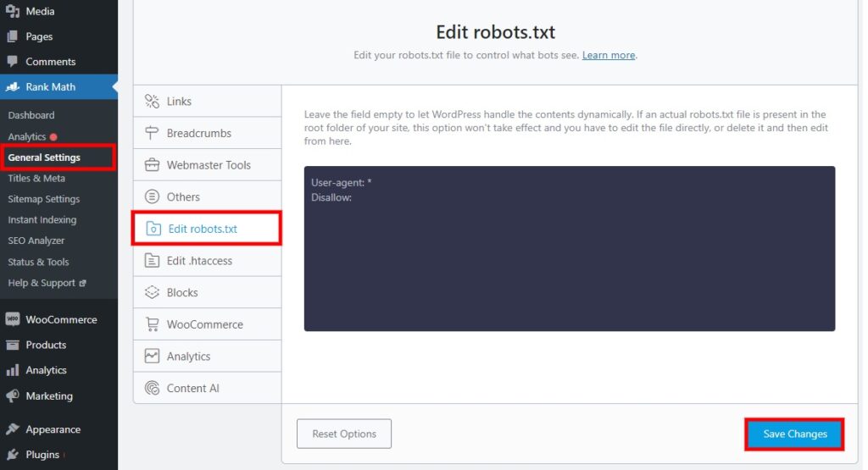868x470 pixels.
Task: Open Help & Support link
Action: click(42, 283)
